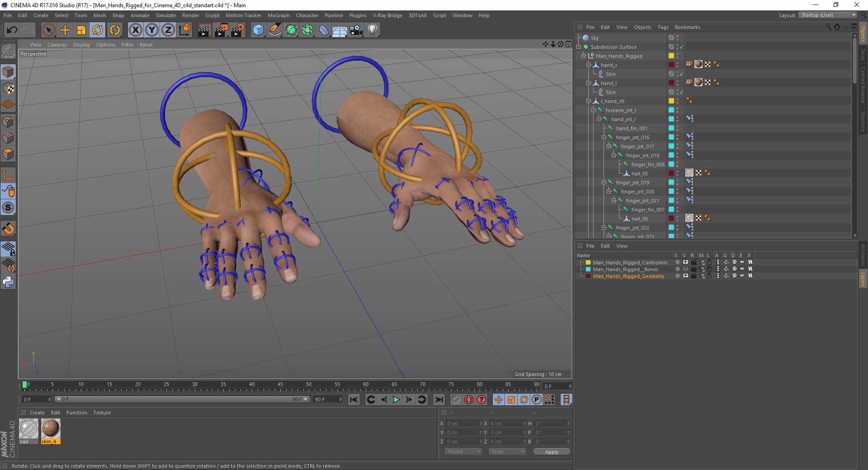This screenshot has width=868, height=470.
Task: Click Render View clapperboard icon
Action: (x=204, y=30)
